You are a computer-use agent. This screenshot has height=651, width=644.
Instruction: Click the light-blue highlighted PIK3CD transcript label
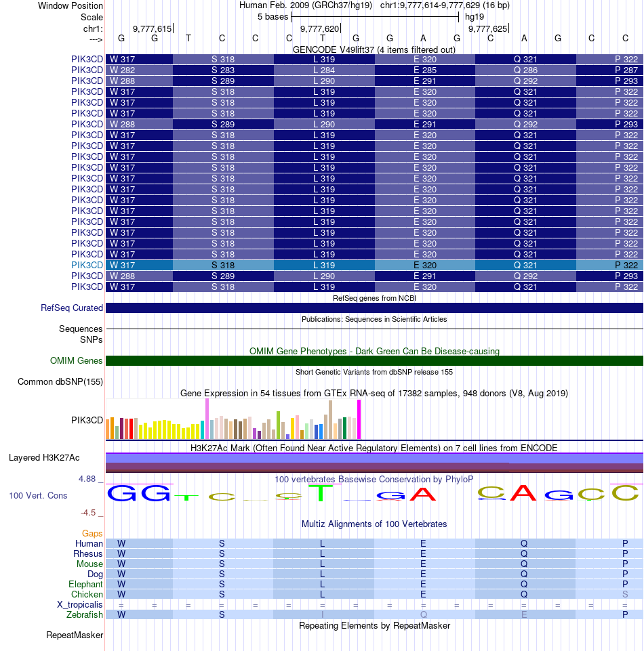pos(87,265)
